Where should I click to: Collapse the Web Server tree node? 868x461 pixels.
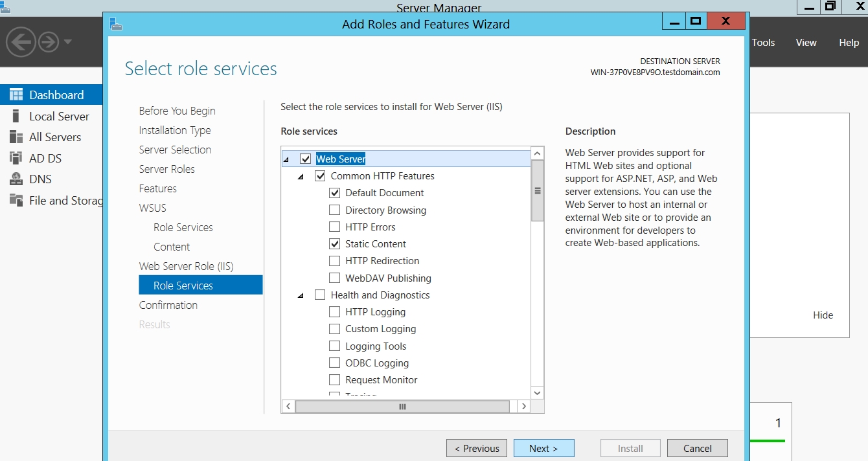286,159
